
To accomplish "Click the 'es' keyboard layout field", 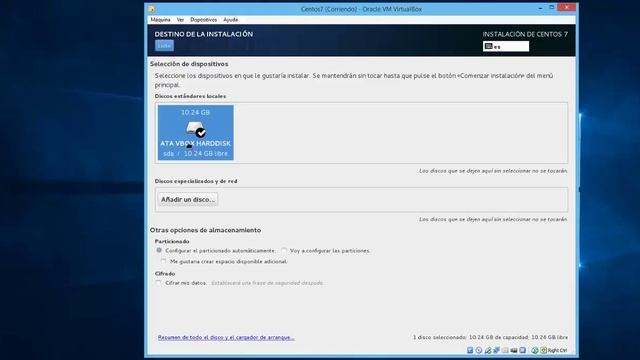I will coord(506,46).
